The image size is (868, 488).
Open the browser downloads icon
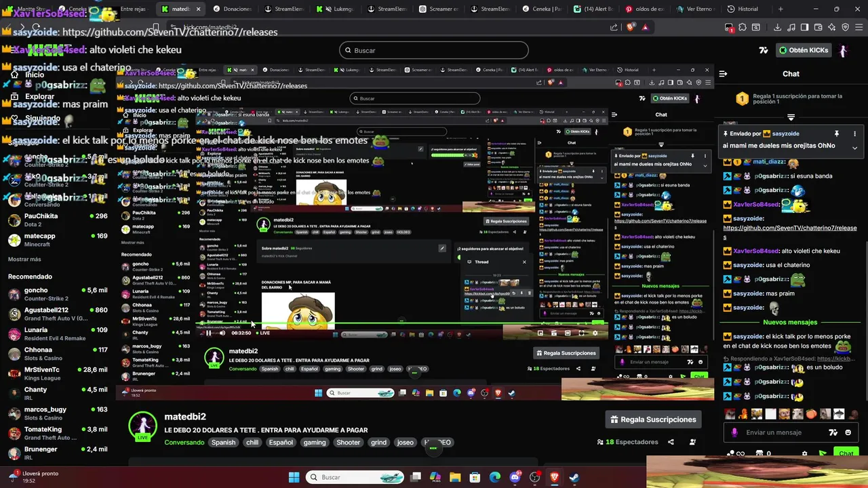[x=778, y=27]
